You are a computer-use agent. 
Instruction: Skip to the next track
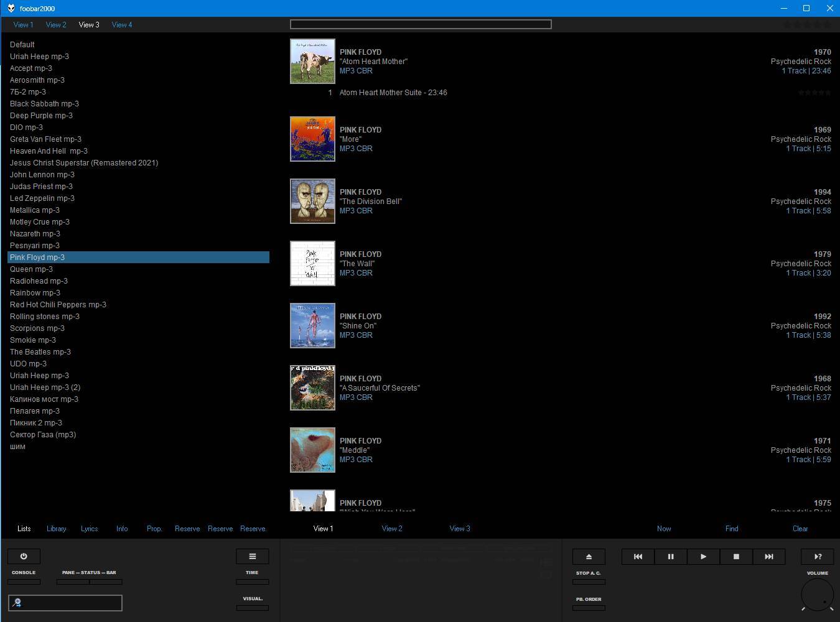click(769, 557)
